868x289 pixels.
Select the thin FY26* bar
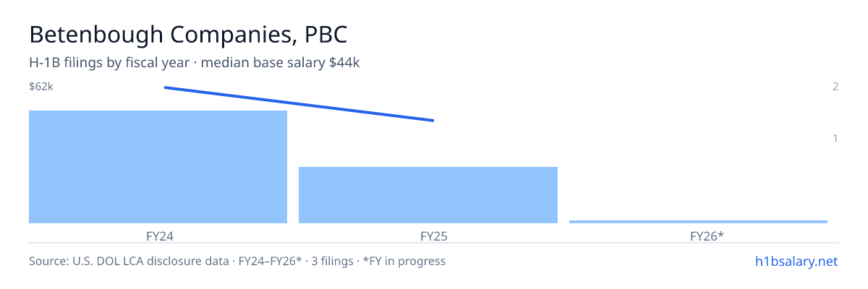coord(698,221)
